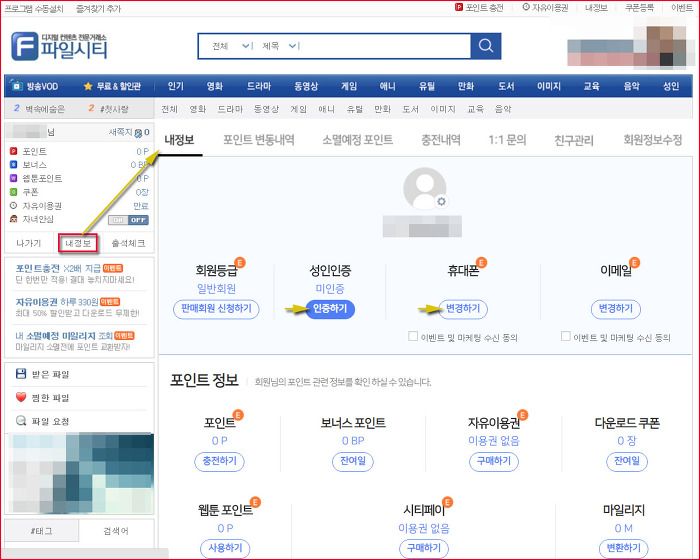The width and height of the screenshot is (700, 560).
Task: Select the 검색어 tab in sidebar
Action: point(116,531)
